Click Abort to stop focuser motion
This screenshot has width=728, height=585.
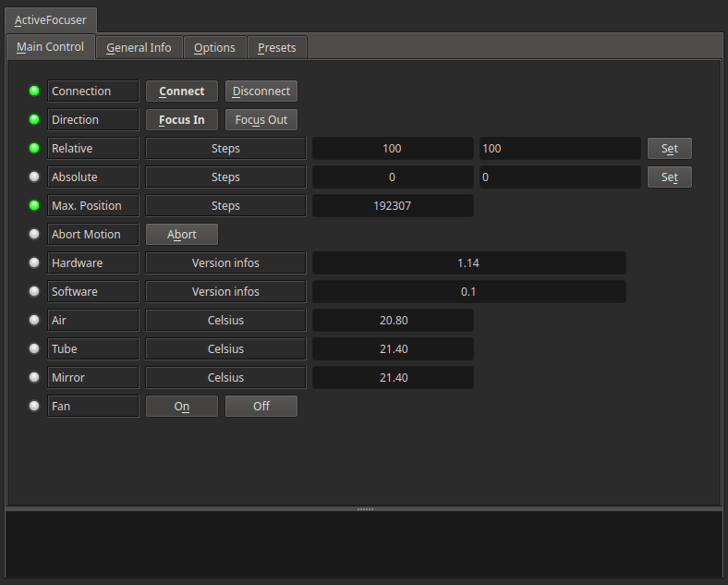pos(181,235)
